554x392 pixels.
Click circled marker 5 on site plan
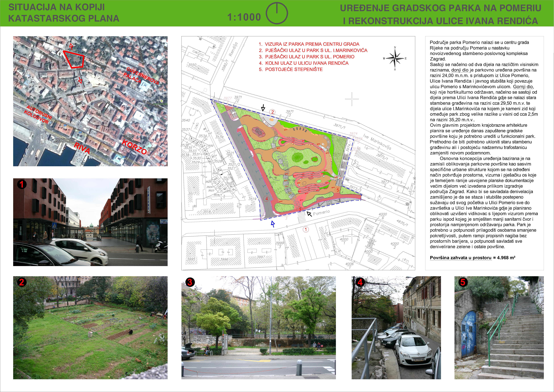point(338,190)
